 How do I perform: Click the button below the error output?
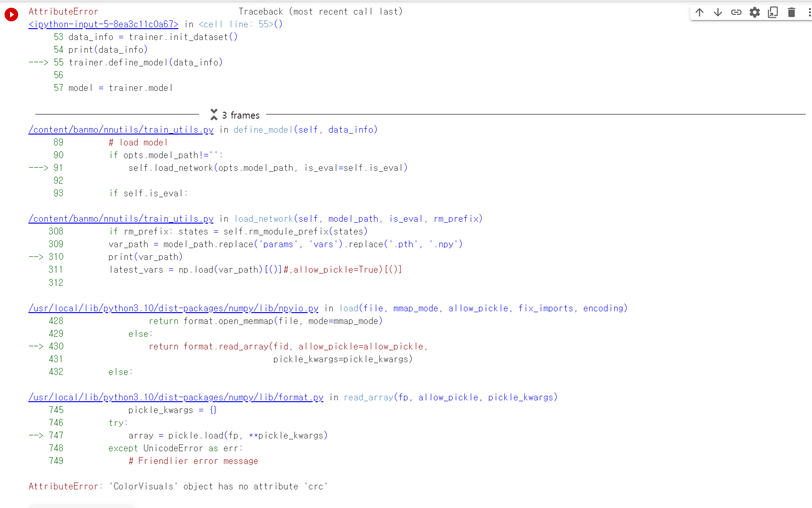(81, 506)
